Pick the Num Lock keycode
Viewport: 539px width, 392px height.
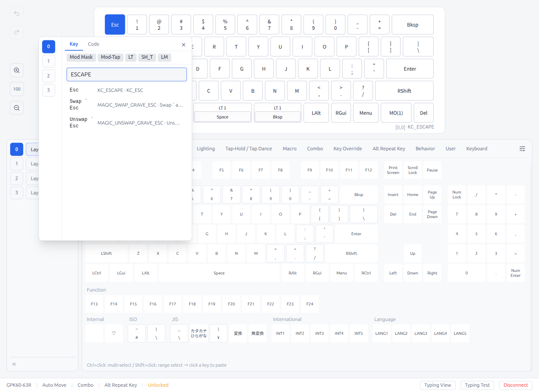pos(457,195)
